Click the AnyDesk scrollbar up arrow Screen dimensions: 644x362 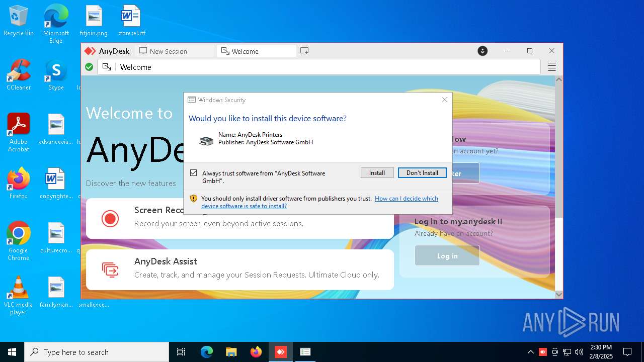pyautogui.click(x=559, y=80)
